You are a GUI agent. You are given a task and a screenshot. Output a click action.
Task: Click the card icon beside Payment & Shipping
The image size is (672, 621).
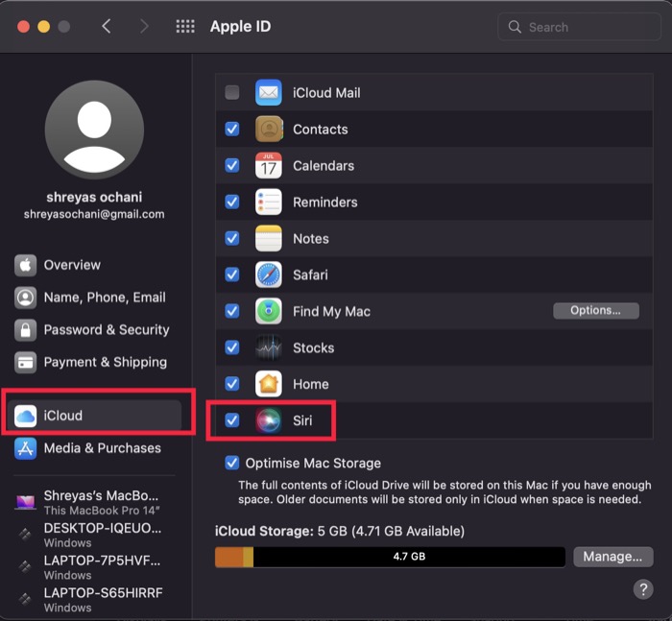tap(25, 363)
